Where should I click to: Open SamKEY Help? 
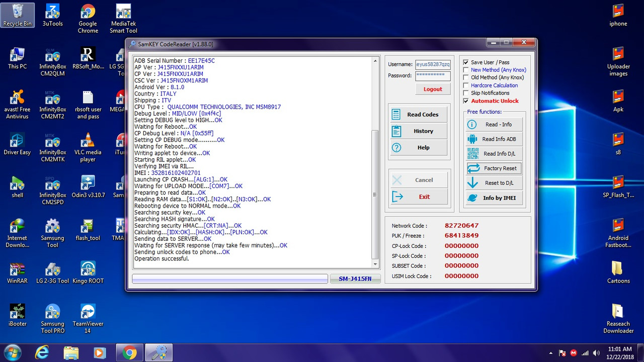coord(418,148)
